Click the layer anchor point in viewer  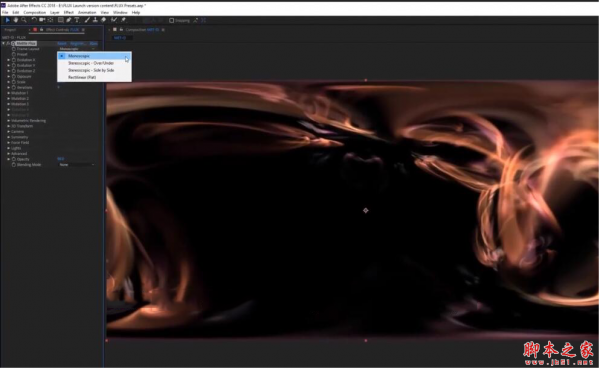[365, 211]
